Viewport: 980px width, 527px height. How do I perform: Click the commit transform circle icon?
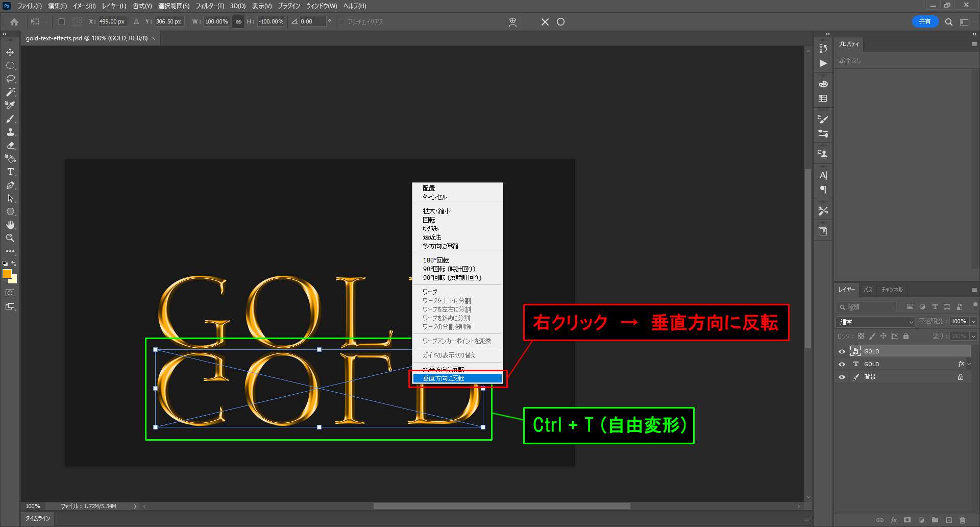(x=560, y=22)
